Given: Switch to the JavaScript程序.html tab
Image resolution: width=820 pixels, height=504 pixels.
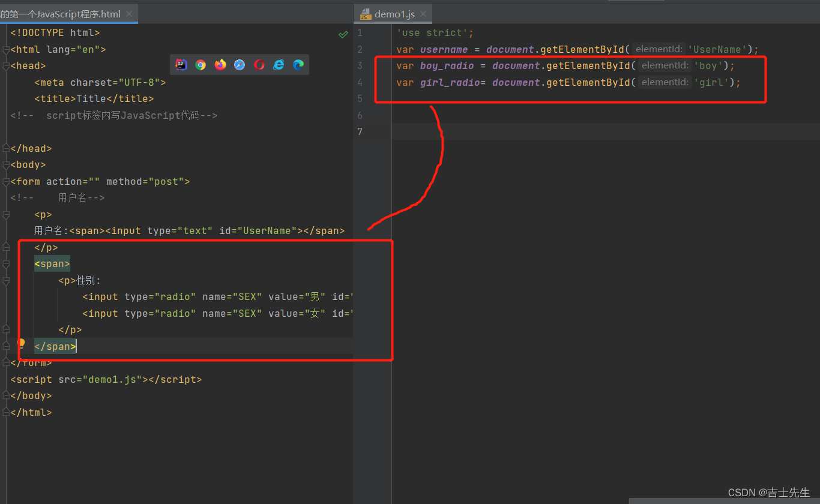Looking at the screenshot, I should coord(61,14).
